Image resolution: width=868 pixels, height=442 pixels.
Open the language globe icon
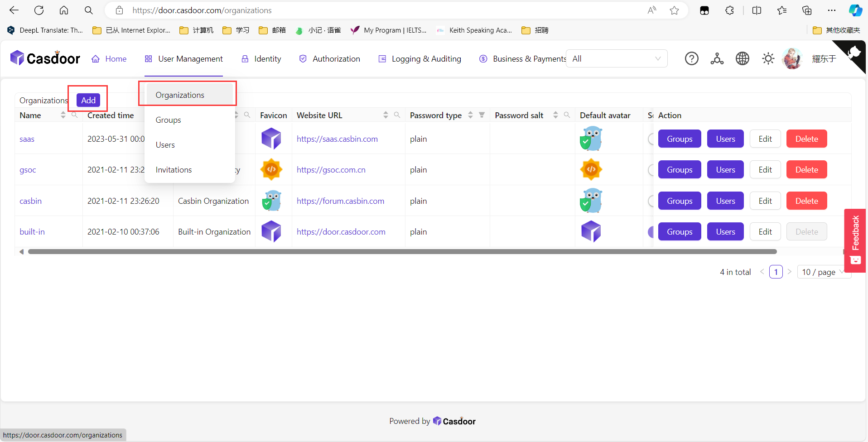coord(742,58)
